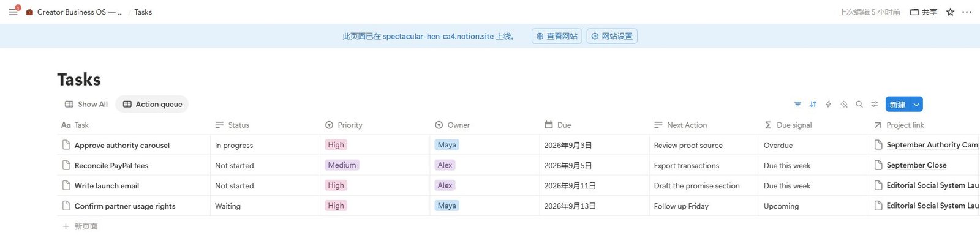Open 网站设置 site settings
Viewport: 980px width, 252px height.
612,37
